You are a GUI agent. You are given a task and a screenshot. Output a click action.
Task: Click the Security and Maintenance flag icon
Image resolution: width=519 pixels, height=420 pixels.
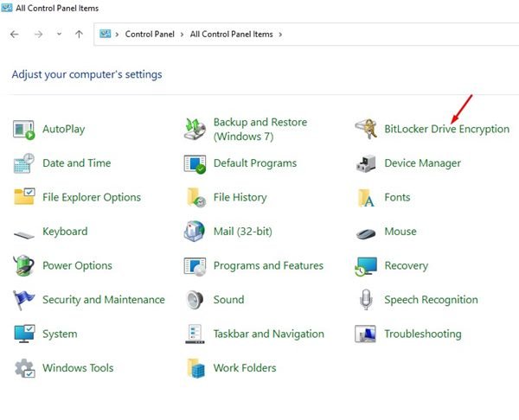pos(23,300)
